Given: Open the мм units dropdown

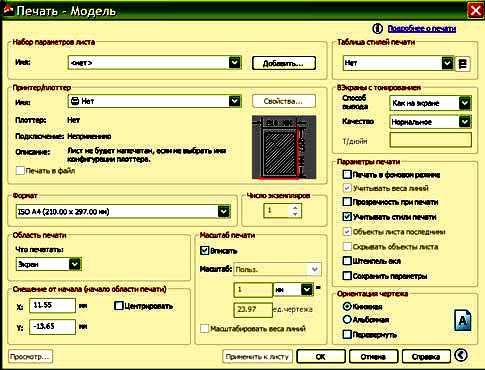Looking at the screenshot, I should pos(307,289).
